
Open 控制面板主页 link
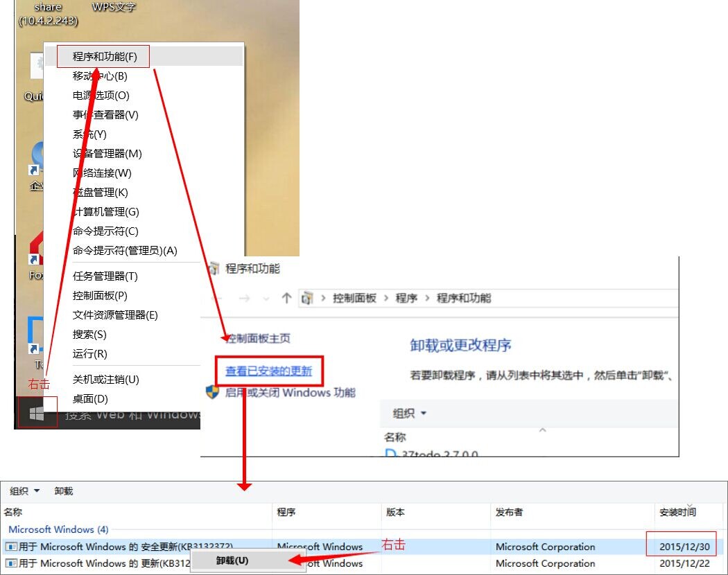(x=258, y=338)
